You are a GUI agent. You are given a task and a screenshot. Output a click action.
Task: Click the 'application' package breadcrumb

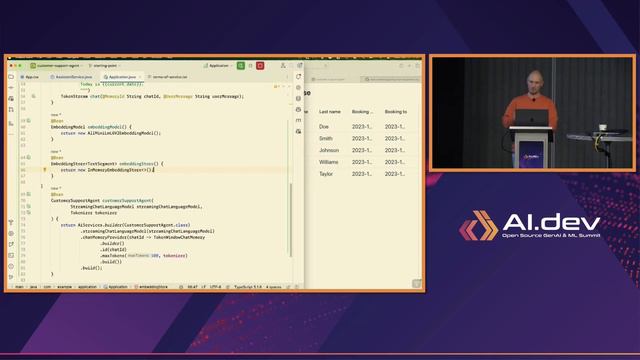click(87, 287)
